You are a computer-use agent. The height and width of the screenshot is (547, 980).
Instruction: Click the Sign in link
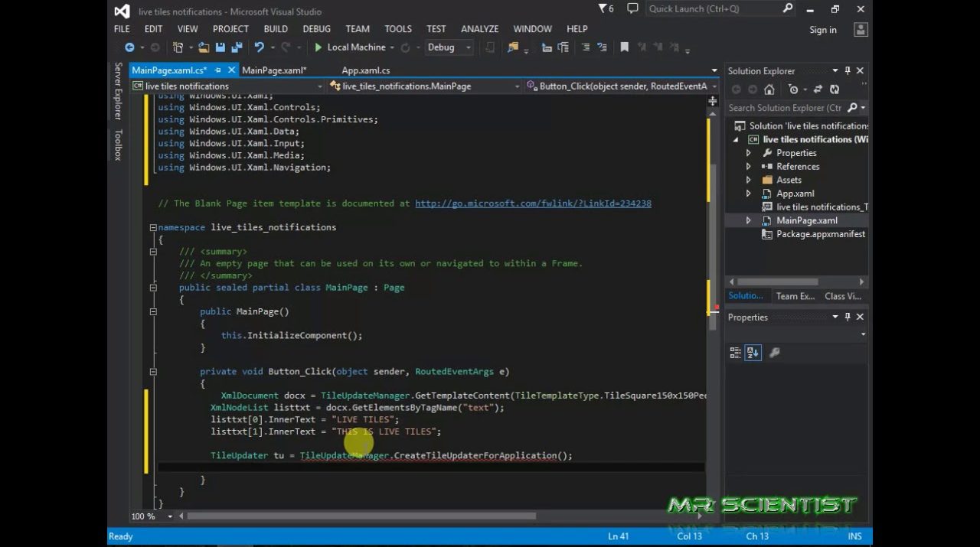click(823, 30)
